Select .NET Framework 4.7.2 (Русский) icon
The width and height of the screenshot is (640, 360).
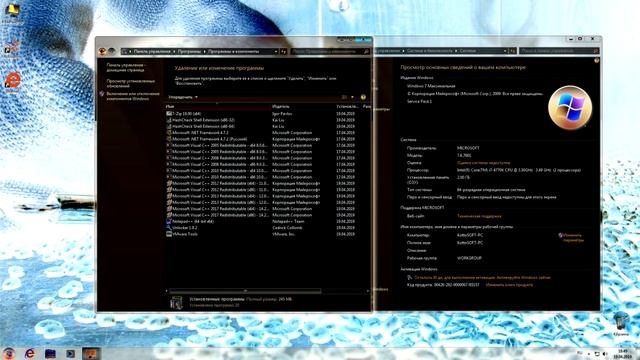click(x=169, y=139)
